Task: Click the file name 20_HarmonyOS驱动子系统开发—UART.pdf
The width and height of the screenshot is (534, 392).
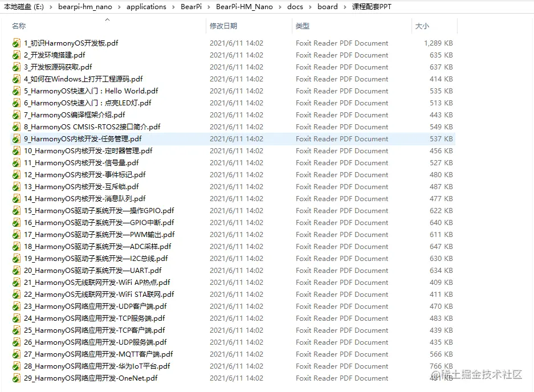Action: 93,271
